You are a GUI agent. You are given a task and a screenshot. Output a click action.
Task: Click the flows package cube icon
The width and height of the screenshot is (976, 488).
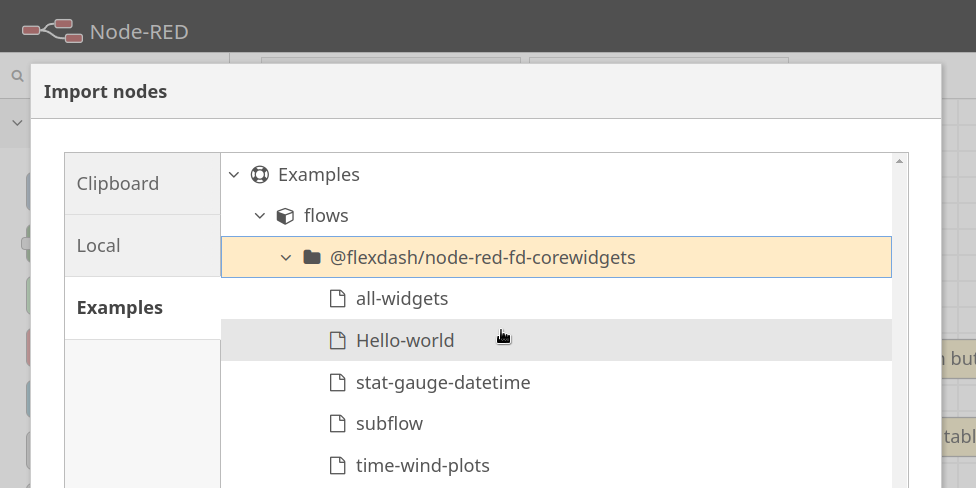[x=285, y=216]
